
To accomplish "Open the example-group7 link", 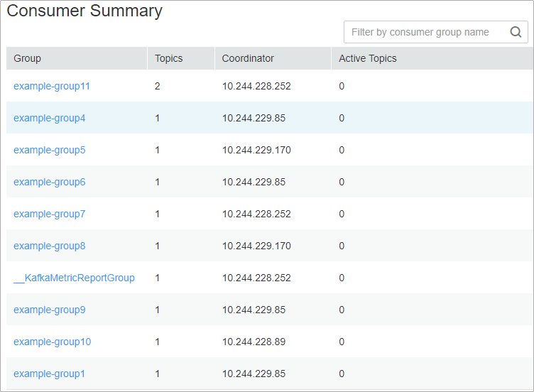I will click(x=49, y=214).
